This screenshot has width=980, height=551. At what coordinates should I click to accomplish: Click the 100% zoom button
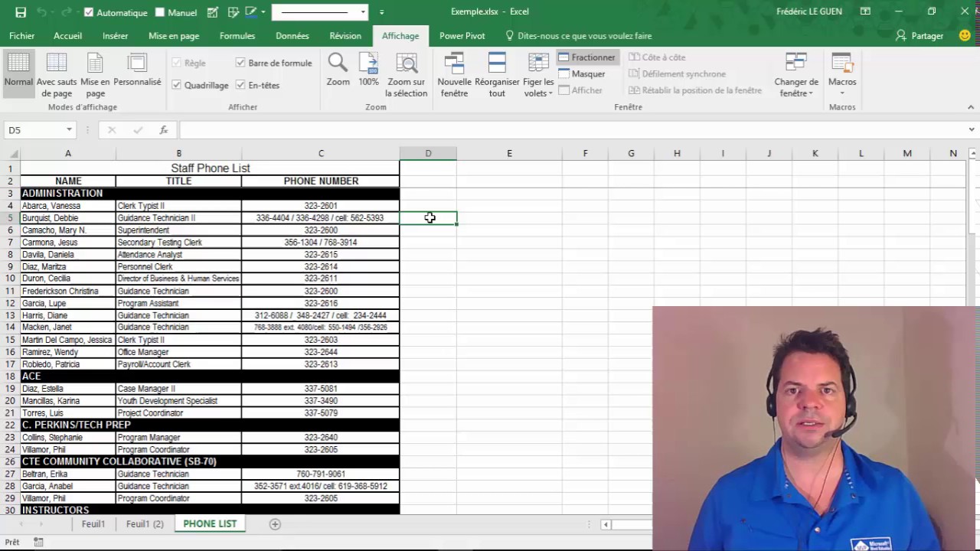click(368, 70)
